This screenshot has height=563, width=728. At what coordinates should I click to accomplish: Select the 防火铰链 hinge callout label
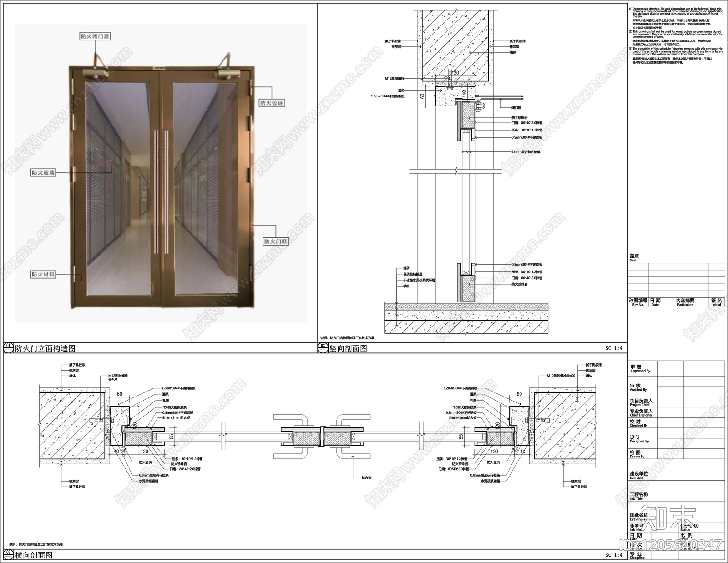coord(272,103)
